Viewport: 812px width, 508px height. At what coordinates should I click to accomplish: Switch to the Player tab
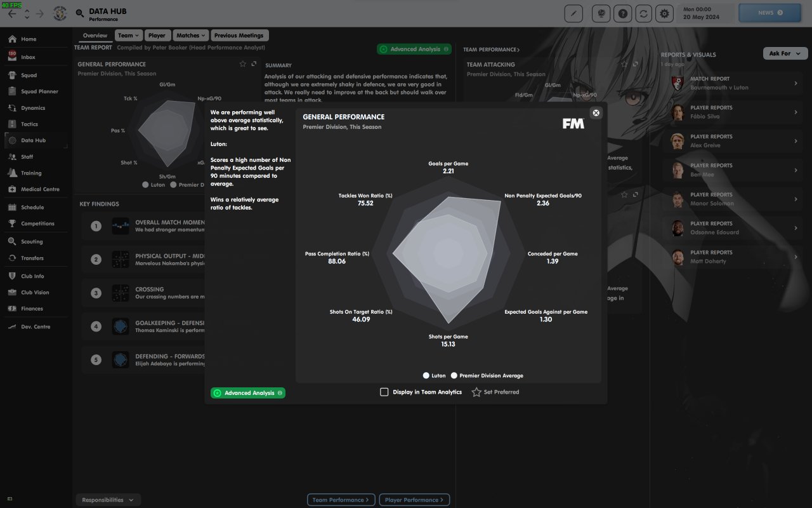[x=157, y=36]
